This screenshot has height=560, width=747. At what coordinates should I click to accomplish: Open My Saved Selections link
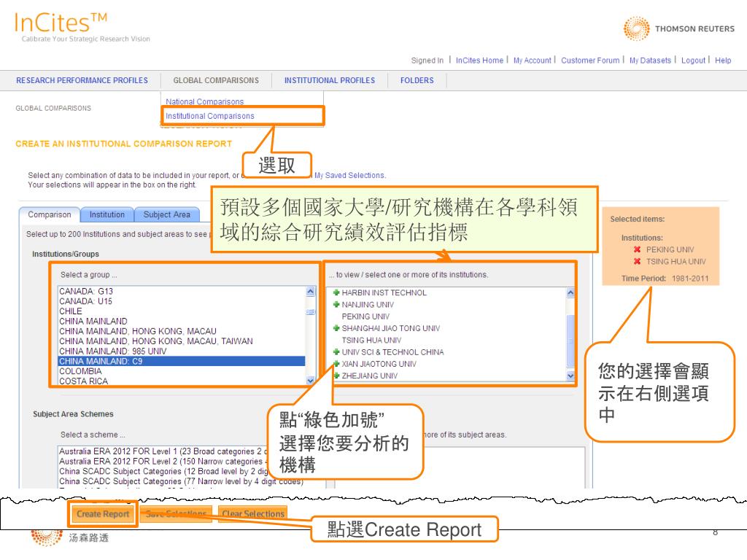(x=349, y=175)
